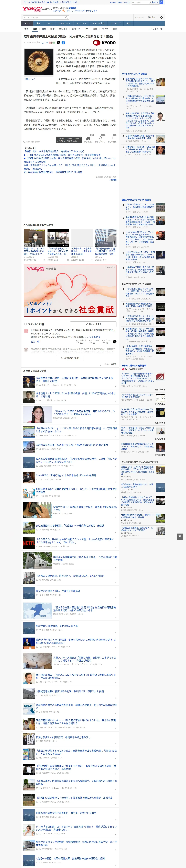Open the トピックス一覧 link
This screenshot has width=186, height=868.
click(155, 29)
